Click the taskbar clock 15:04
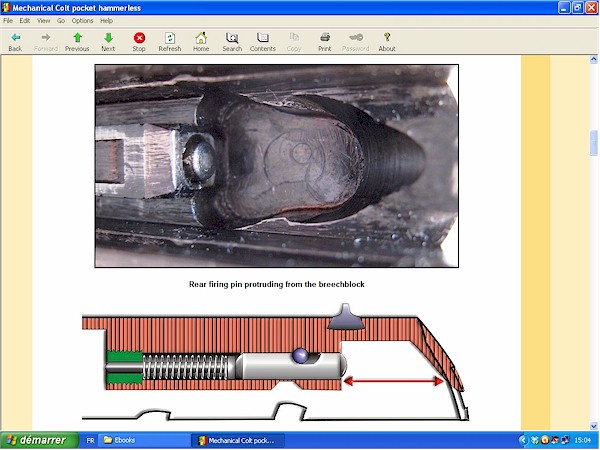600x450 pixels. coord(582,440)
